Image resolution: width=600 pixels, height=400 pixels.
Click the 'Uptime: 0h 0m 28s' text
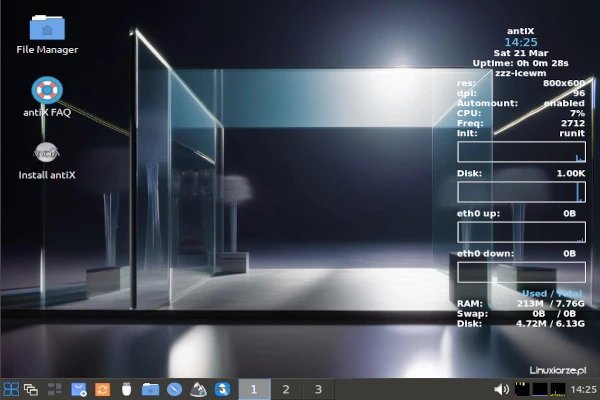(x=520, y=63)
